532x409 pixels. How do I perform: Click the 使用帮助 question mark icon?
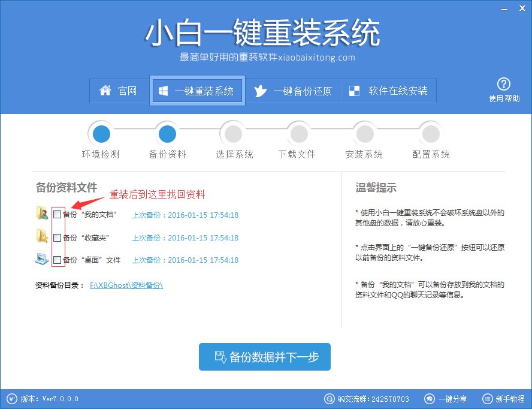click(504, 85)
